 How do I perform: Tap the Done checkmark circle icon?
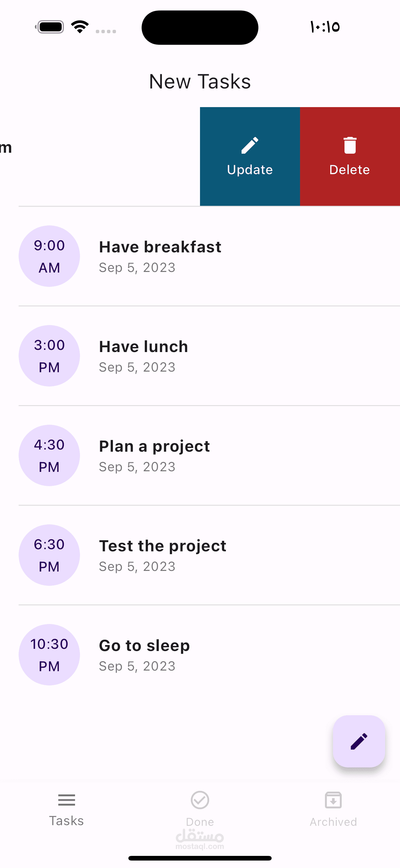click(200, 800)
